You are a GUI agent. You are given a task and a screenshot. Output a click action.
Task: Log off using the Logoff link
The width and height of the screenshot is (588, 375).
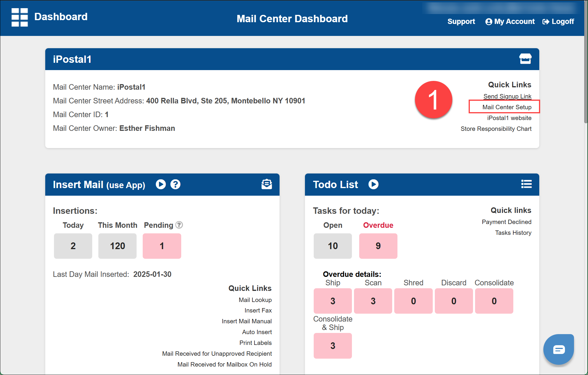click(558, 22)
